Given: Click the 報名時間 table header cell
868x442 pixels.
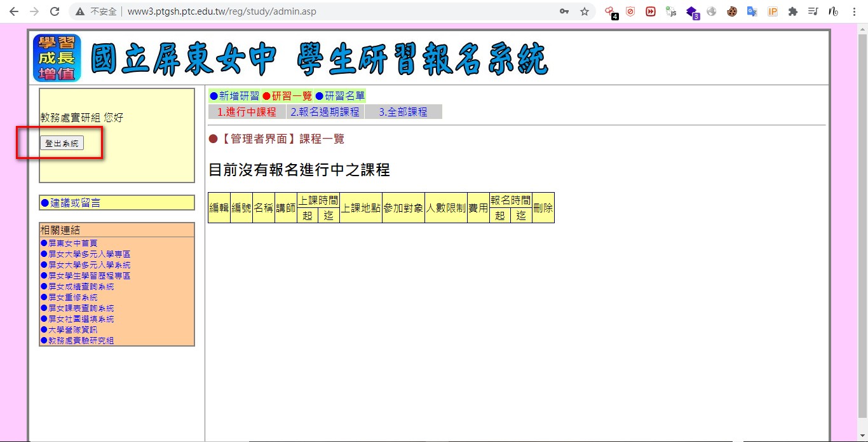Looking at the screenshot, I should [x=510, y=200].
